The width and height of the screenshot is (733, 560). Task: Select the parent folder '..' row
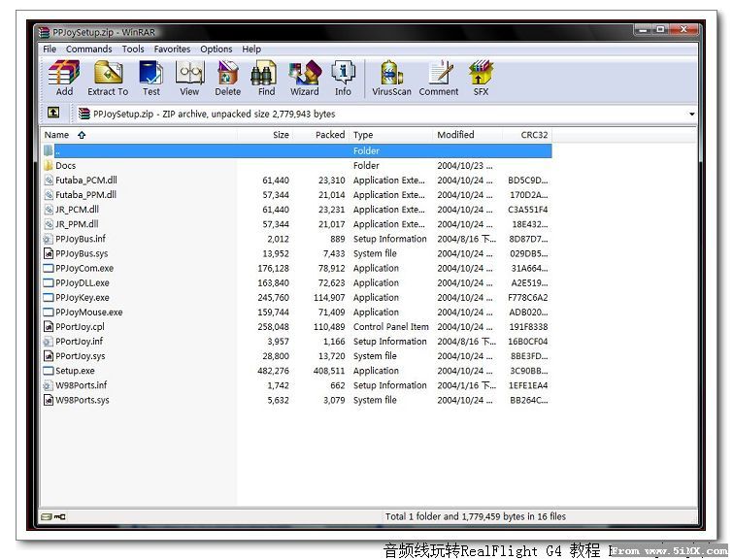pyautogui.click(x=297, y=150)
